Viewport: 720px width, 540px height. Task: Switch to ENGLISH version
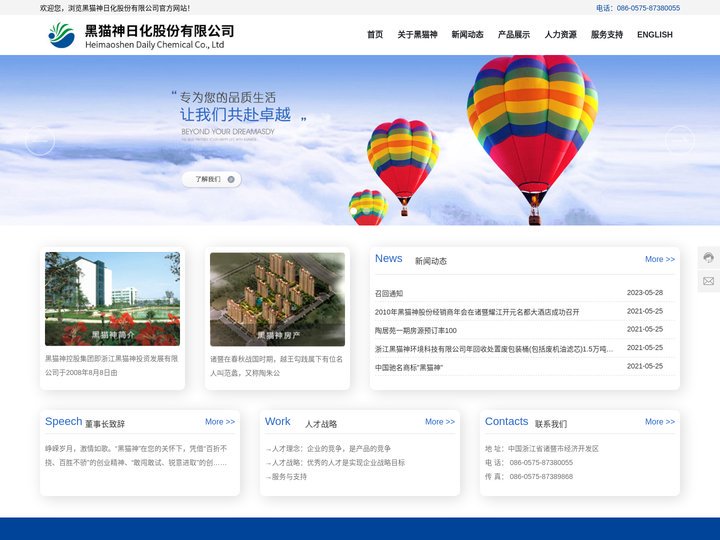point(654,34)
